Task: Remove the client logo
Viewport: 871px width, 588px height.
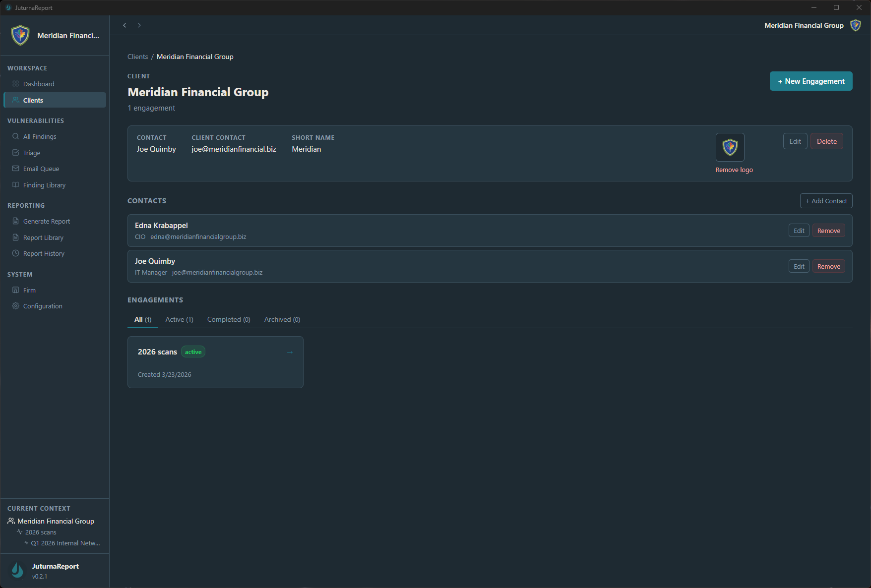Action: [734, 170]
